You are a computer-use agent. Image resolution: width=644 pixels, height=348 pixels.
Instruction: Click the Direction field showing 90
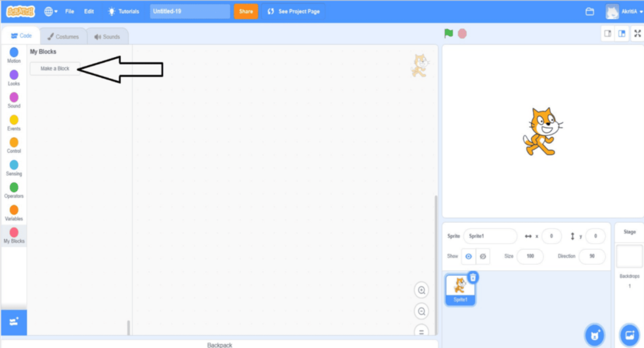[592, 256]
